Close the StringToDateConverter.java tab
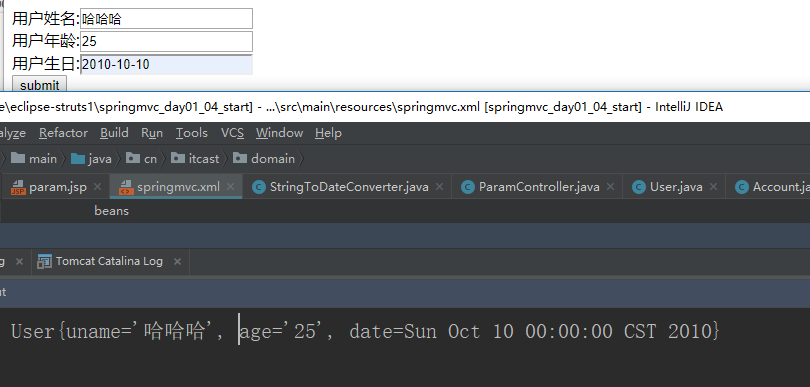This screenshot has width=810, height=387. (x=440, y=187)
